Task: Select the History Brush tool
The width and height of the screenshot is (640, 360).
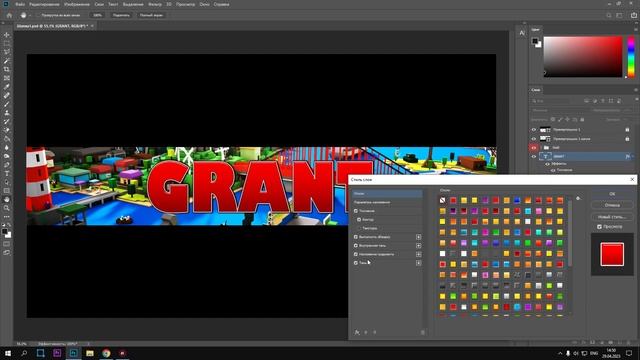Action: point(7,121)
